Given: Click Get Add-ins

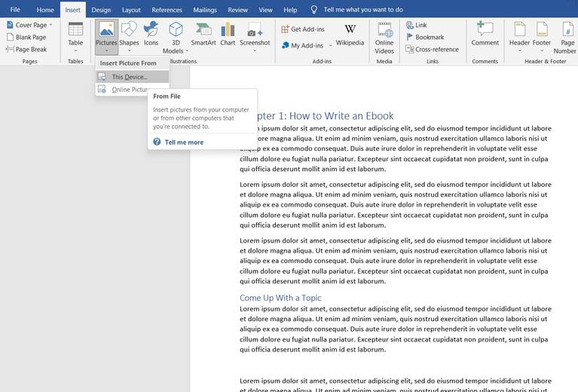Looking at the screenshot, I should tap(303, 29).
